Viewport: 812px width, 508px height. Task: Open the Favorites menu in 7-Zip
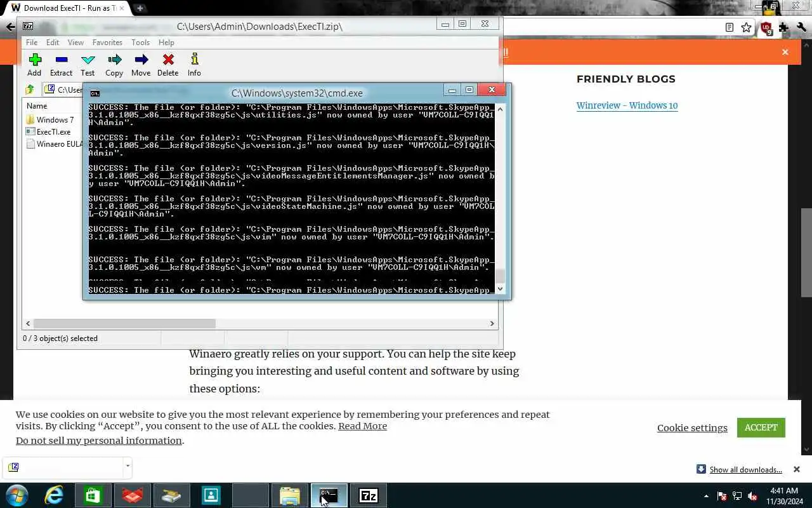[107, 43]
